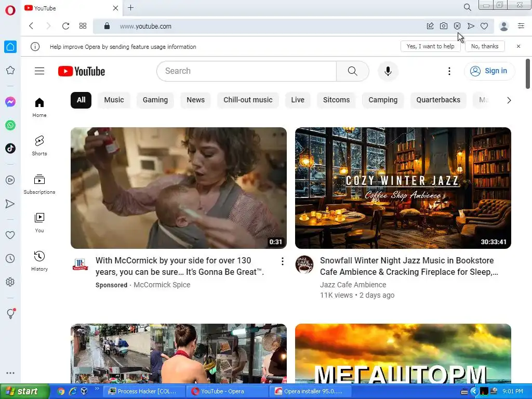Take a snapshot with the camera icon
This screenshot has width=532, height=399.
(x=444, y=26)
